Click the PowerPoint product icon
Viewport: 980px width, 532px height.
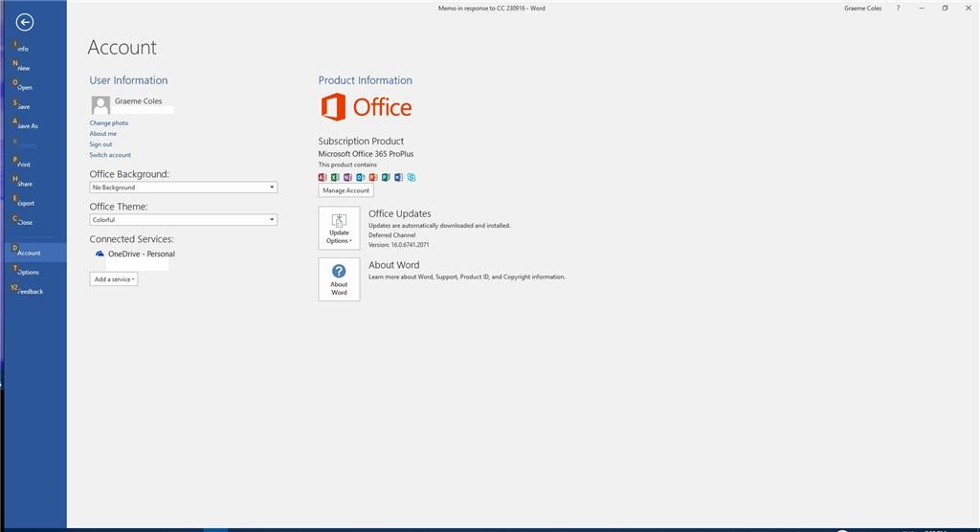[x=373, y=178]
